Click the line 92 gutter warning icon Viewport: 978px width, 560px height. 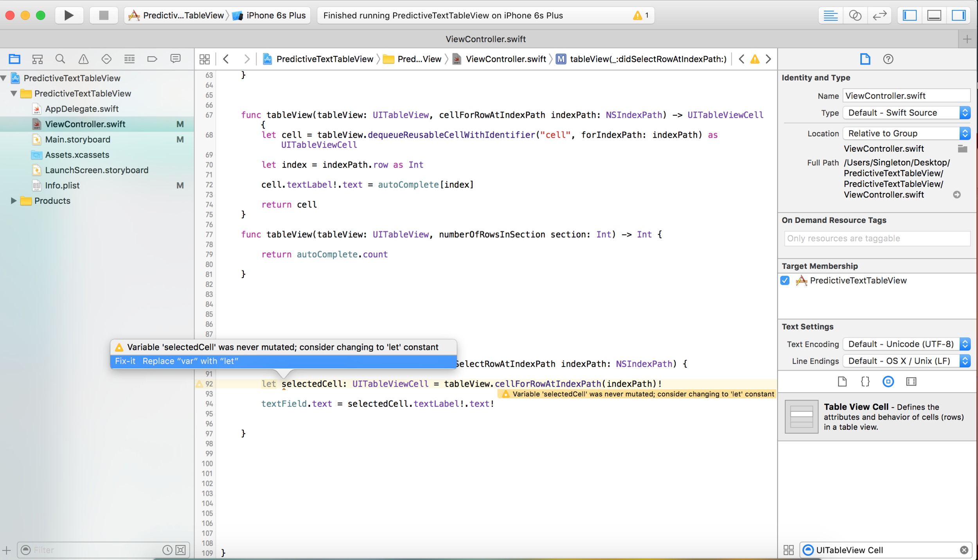point(199,384)
